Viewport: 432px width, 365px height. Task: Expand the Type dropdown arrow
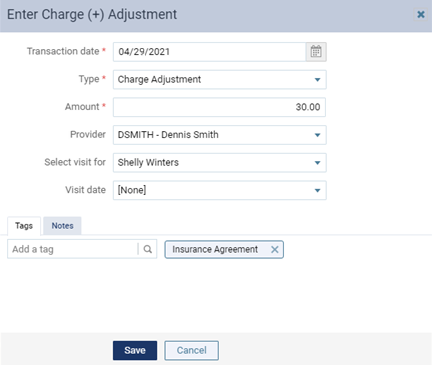pyautogui.click(x=317, y=80)
